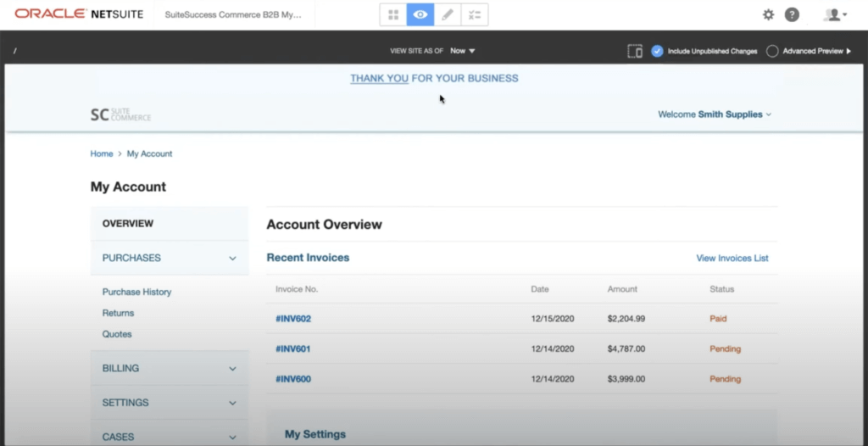Uncheck Include Unpublished Changes
This screenshot has width=868, height=446.
point(657,51)
